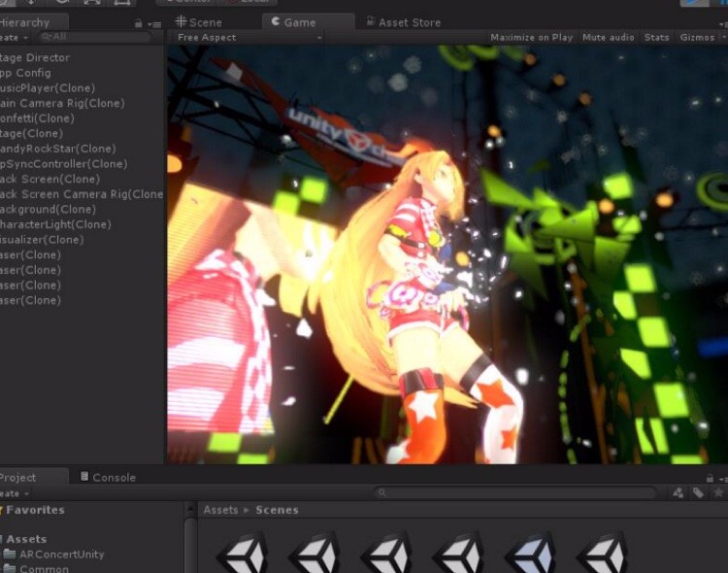
Task: Toggle Gizmos in the Game view
Action: point(697,38)
